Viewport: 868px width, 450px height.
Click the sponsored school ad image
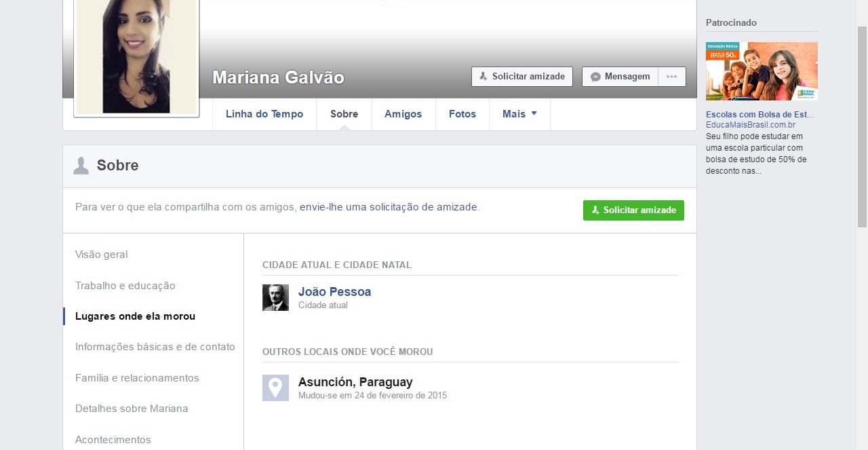click(x=762, y=71)
